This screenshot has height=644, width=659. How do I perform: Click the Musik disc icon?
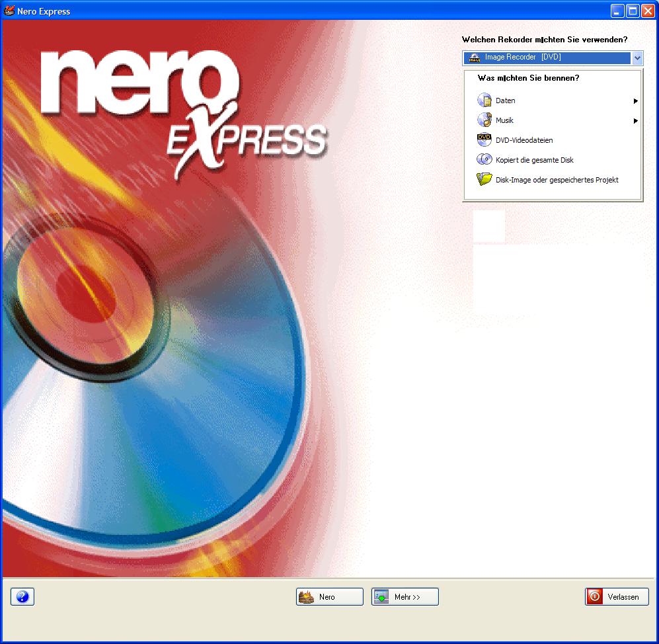pos(484,120)
